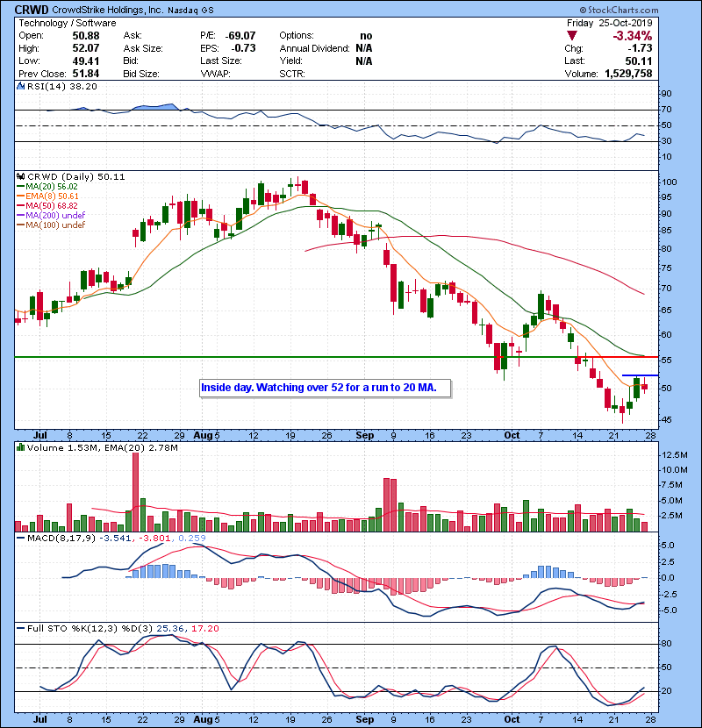
Task: Click the StockCharts.com label
Action: (x=620, y=10)
